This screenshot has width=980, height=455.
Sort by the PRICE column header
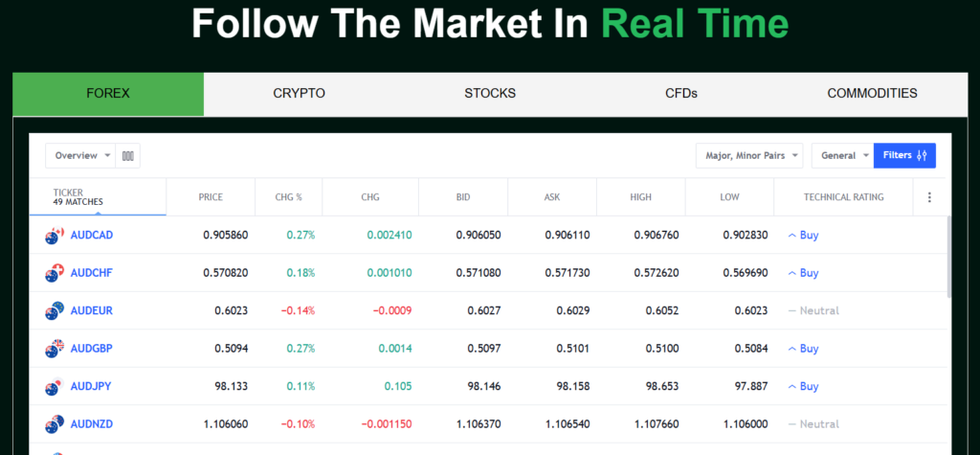point(211,197)
